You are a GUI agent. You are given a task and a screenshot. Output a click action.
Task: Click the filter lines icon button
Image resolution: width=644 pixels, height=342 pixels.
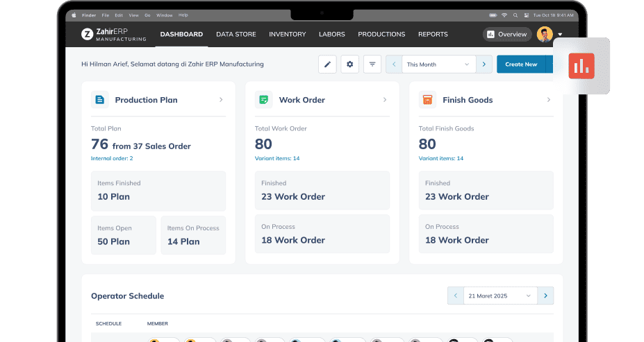tap(372, 65)
